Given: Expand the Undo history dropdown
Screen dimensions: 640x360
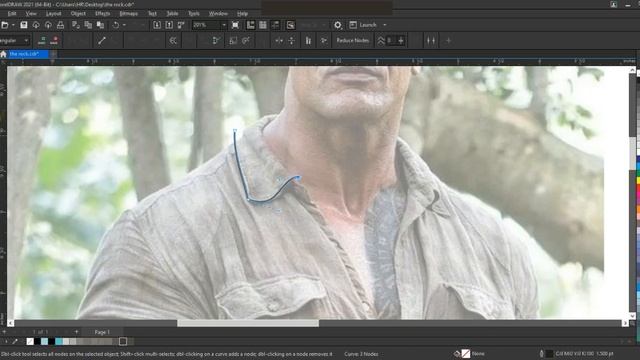Looking at the screenshot, I should [124, 25].
